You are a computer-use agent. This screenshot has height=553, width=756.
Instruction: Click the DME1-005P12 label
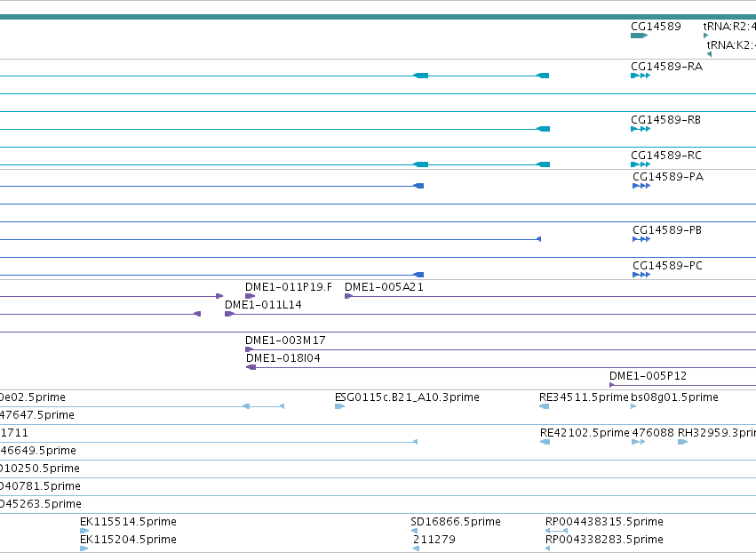coord(648,376)
